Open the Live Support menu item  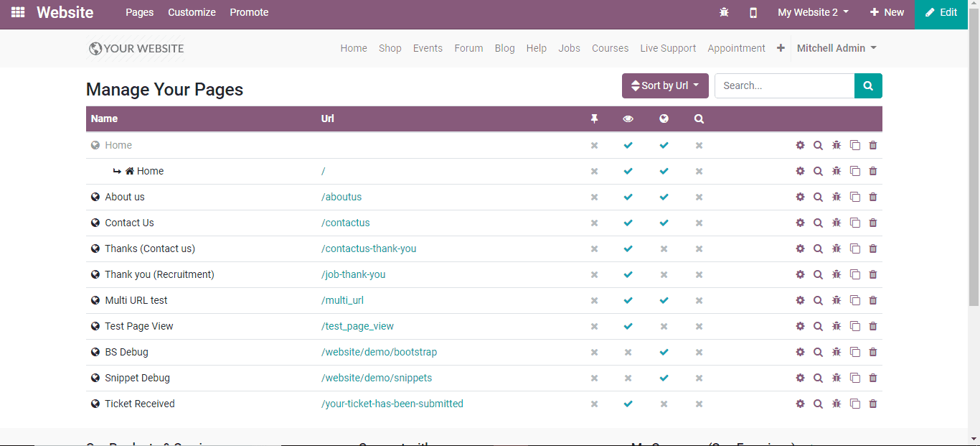pyautogui.click(x=668, y=48)
